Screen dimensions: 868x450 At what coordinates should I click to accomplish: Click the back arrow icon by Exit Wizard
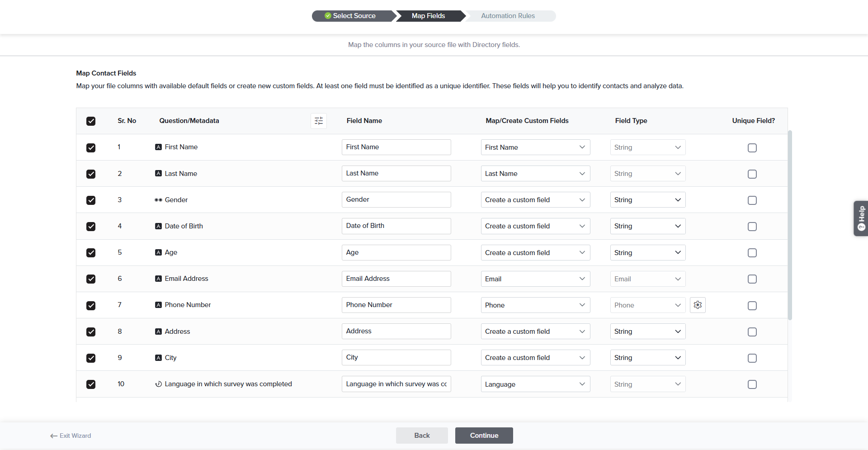point(54,436)
